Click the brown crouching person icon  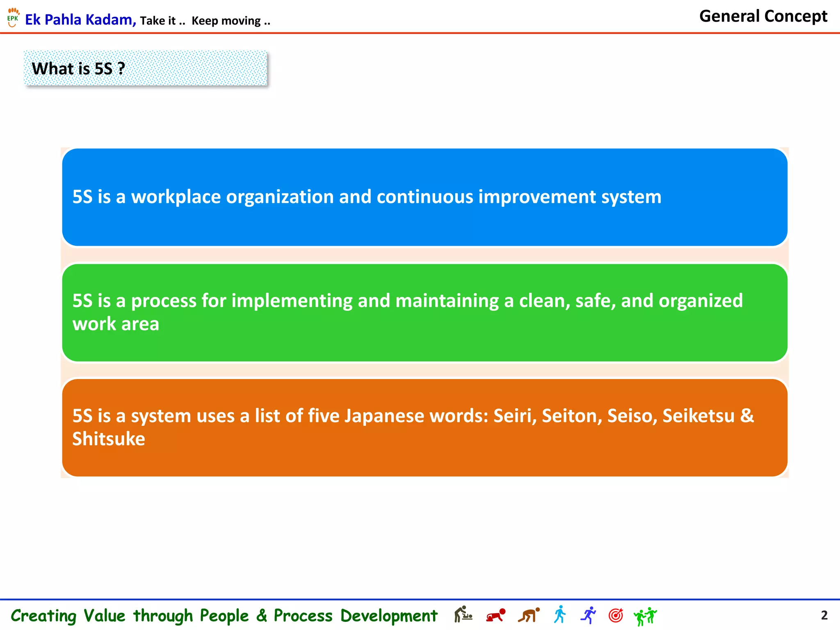[528, 615]
